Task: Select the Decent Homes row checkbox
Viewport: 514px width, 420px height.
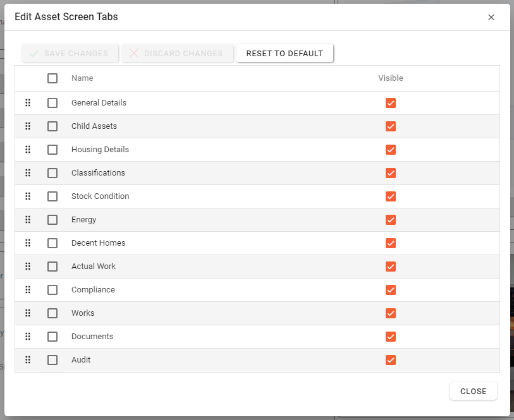Action: (52, 243)
